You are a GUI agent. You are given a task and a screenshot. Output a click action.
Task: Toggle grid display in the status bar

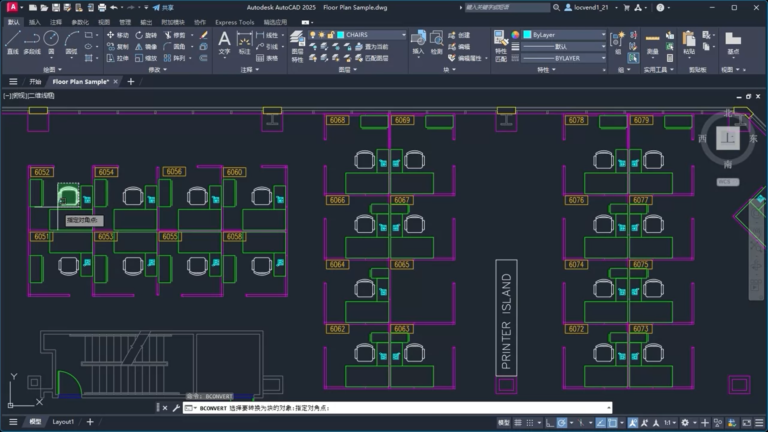(x=518, y=423)
